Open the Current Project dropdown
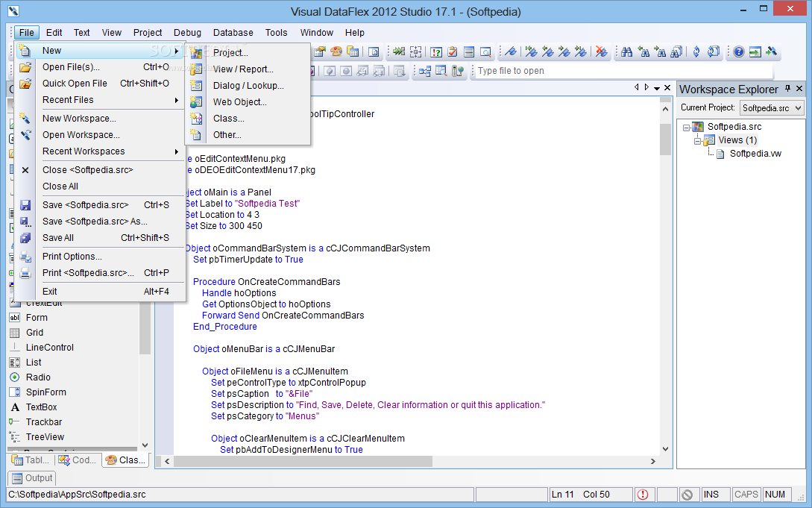This screenshot has height=508, width=812. tap(798, 107)
